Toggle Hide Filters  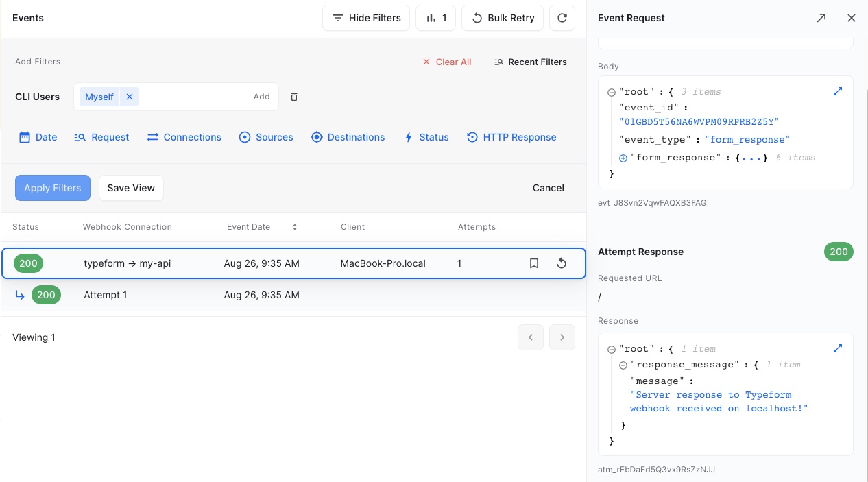365,18
